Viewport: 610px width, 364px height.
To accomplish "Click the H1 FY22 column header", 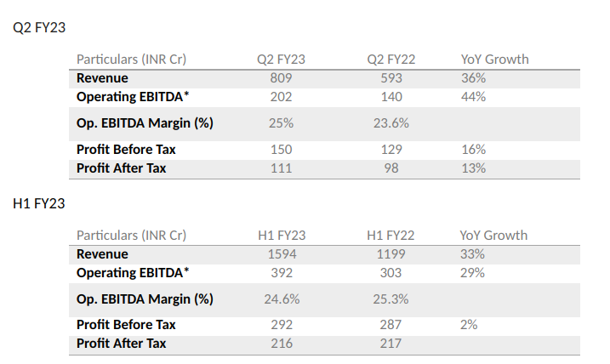I will click(x=391, y=236).
